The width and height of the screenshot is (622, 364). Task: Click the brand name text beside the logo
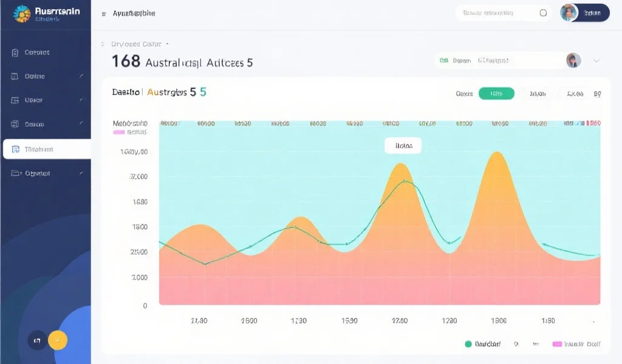pyautogui.click(x=58, y=11)
